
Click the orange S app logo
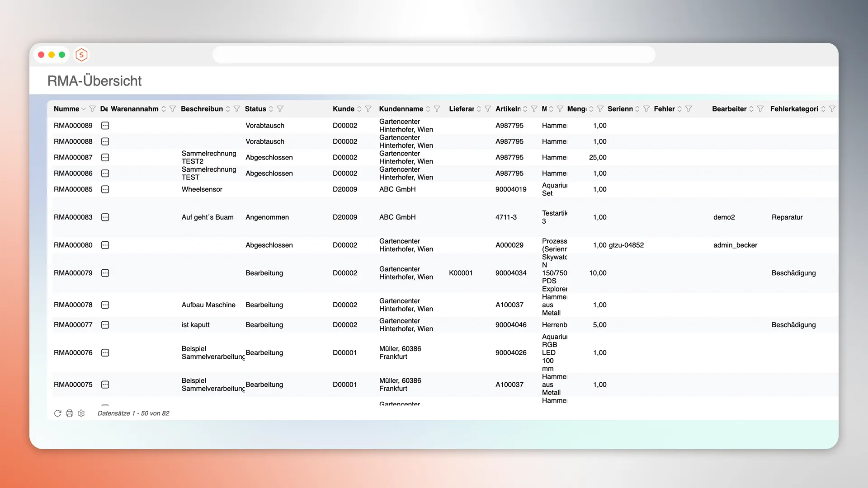(x=81, y=55)
